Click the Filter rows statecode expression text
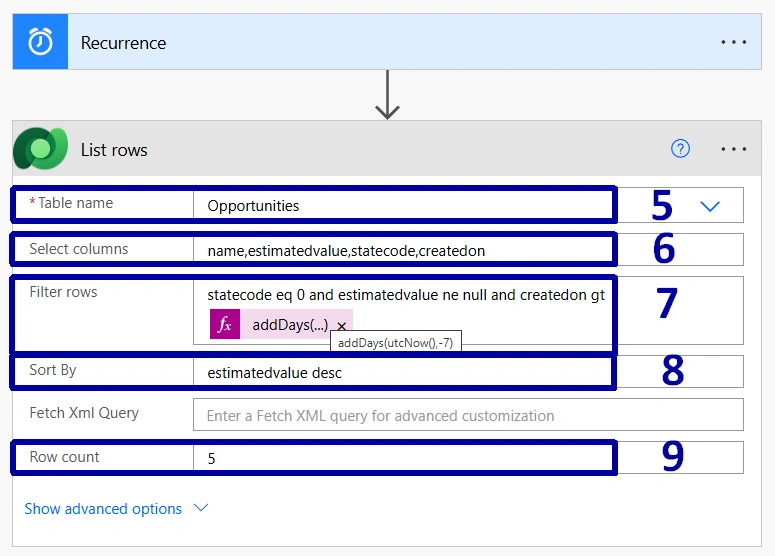 point(406,295)
